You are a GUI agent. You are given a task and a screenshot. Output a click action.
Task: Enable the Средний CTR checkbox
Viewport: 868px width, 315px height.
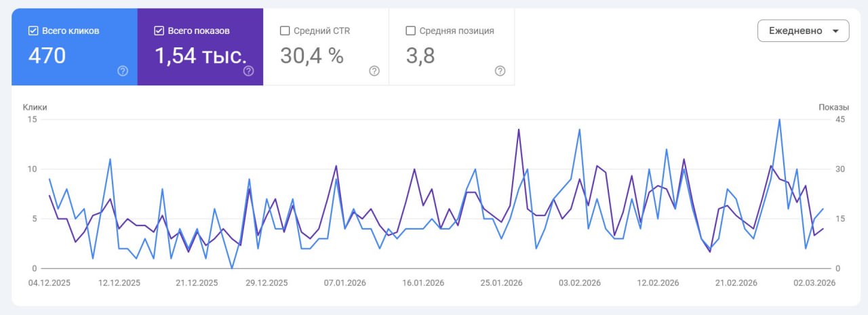point(285,30)
